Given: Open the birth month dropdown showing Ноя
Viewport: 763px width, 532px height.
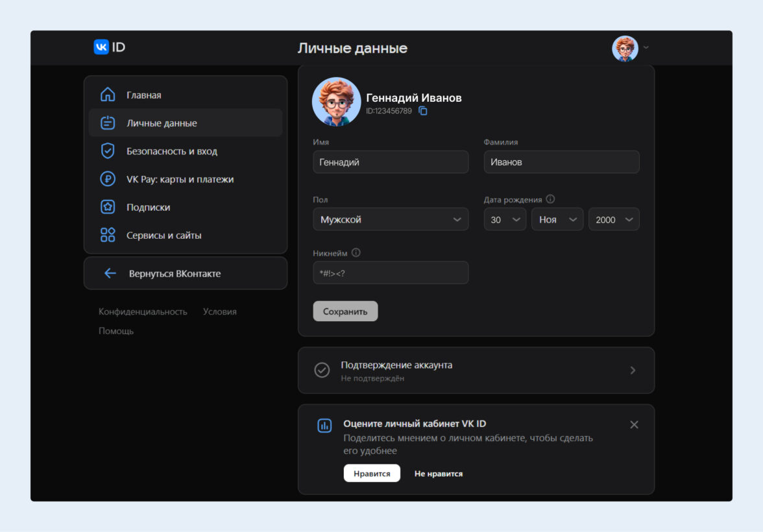Looking at the screenshot, I should click(557, 219).
